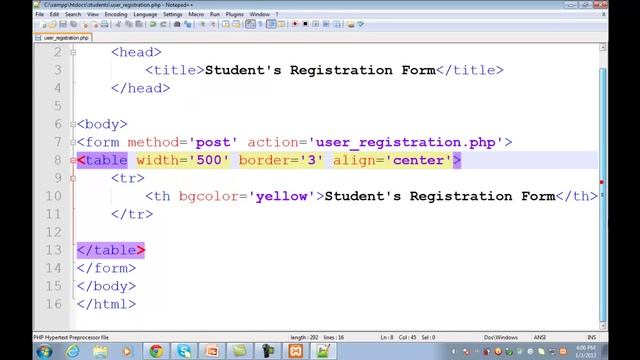The height and width of the screenshot is (360, 640).
Task: Run macro multiple times icon
Action: [x=326, y=24]
